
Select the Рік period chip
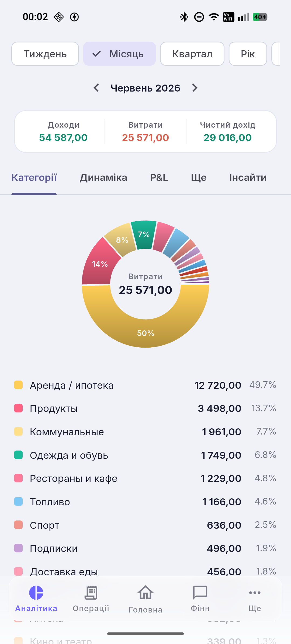point(248,54)
